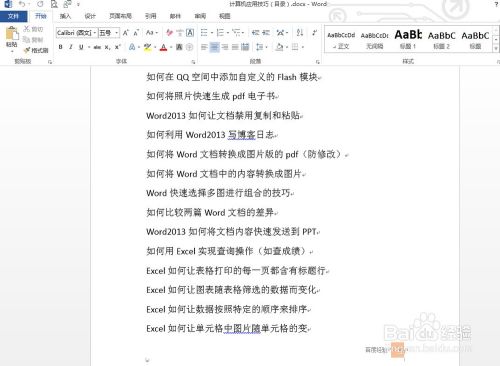Apply the 无间隔 (No Spacing) style
Screen dimensions: 500x366
point(374,40)
